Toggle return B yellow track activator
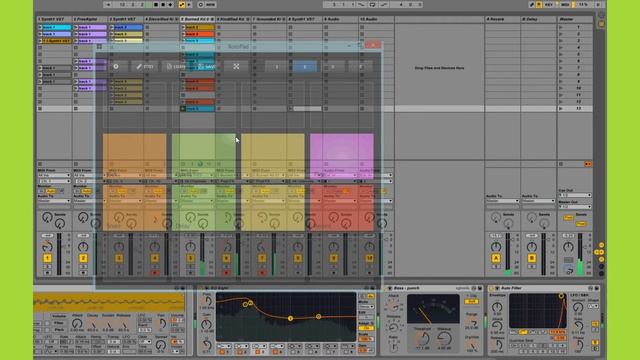The width and height of the screenshot is (640, 360). [x=531, y=258]
